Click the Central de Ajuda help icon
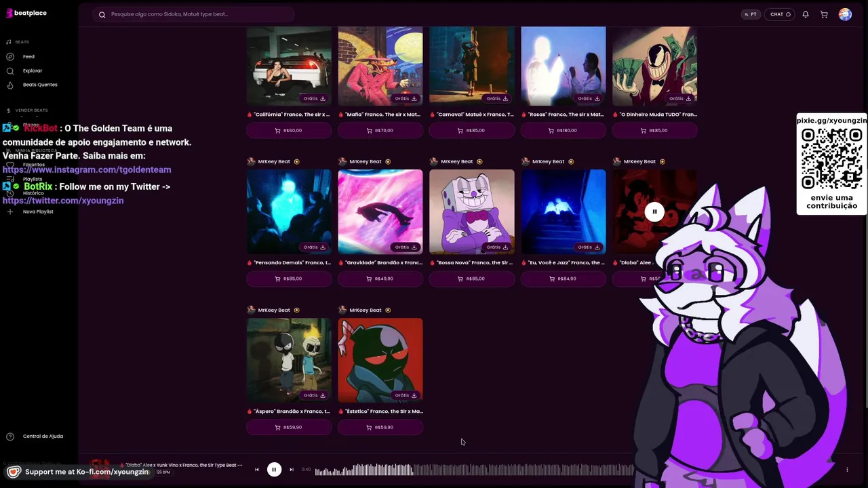This screenshot has width=868, height=488. point(10,436)
